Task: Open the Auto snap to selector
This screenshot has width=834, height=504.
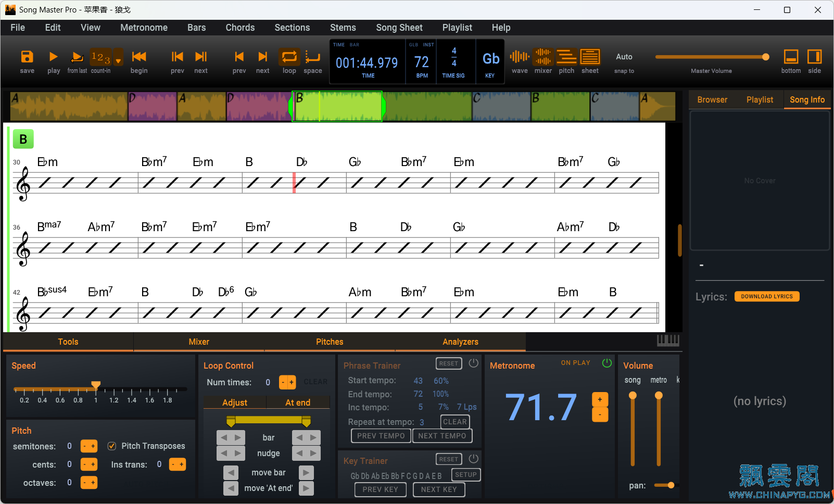Action: click(x=624, y=57)
